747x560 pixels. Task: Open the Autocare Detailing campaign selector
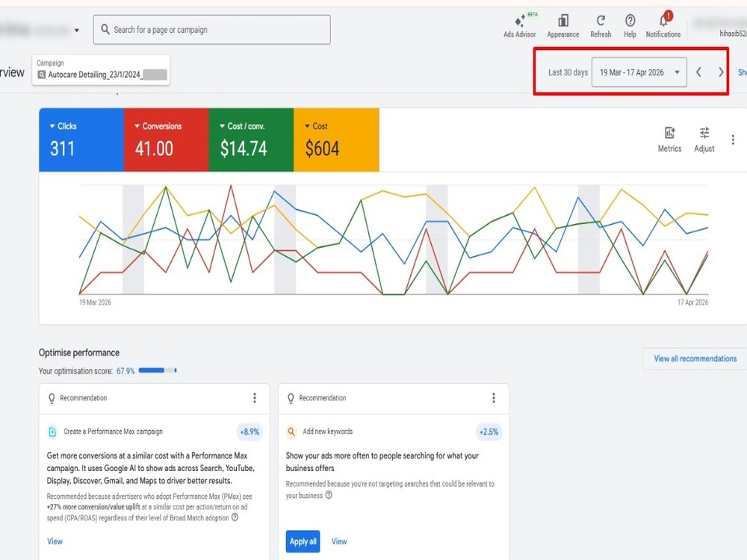pyautogui.click(x=101, y=70)
